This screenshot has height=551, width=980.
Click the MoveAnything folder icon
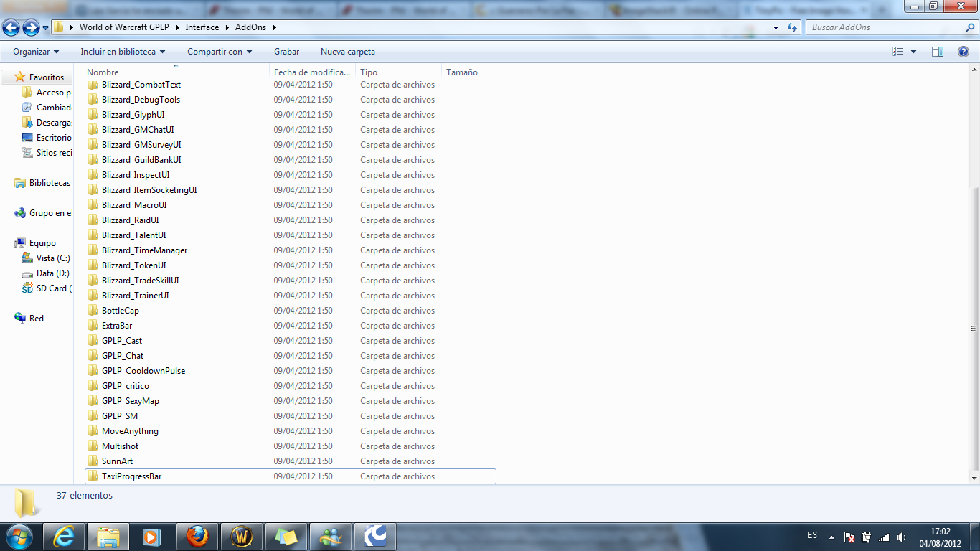coord(93,431)
